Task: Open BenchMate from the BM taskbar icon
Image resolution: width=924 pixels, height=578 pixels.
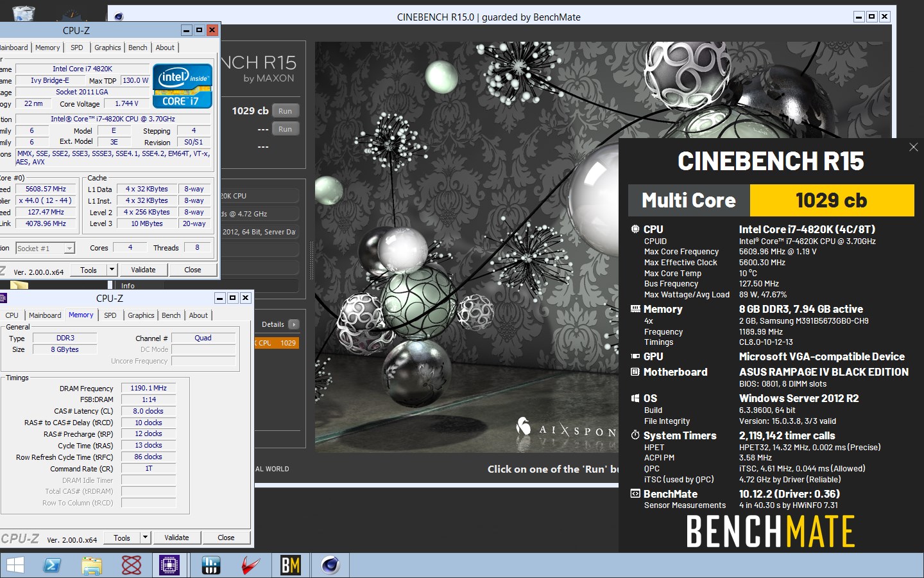Action: (291, 565)
